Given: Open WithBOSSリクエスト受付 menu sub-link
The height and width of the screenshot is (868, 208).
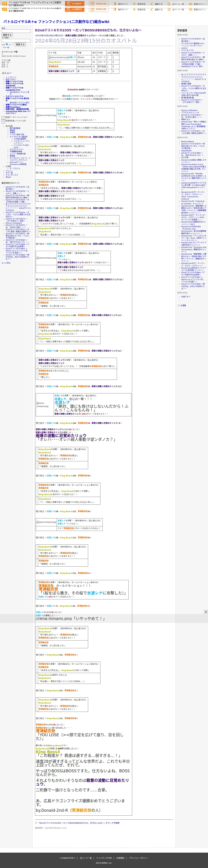Looking at the screenshot, I should coord(20,93).
